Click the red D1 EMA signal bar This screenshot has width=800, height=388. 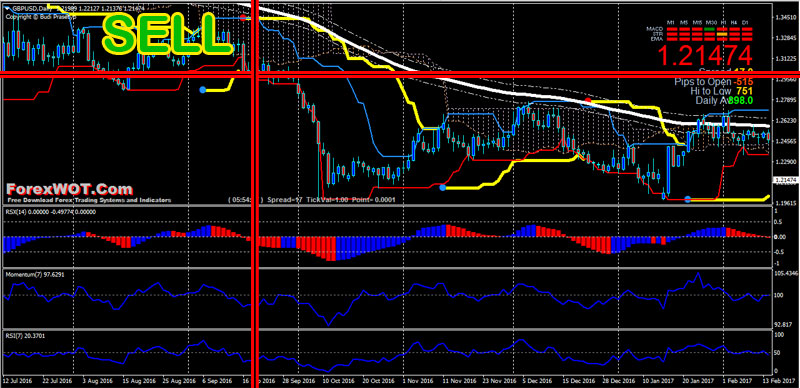pos(747,39)
